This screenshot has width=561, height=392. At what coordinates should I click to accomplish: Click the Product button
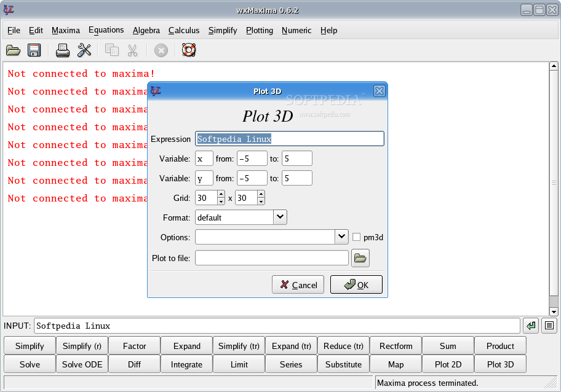coord(500,346)
